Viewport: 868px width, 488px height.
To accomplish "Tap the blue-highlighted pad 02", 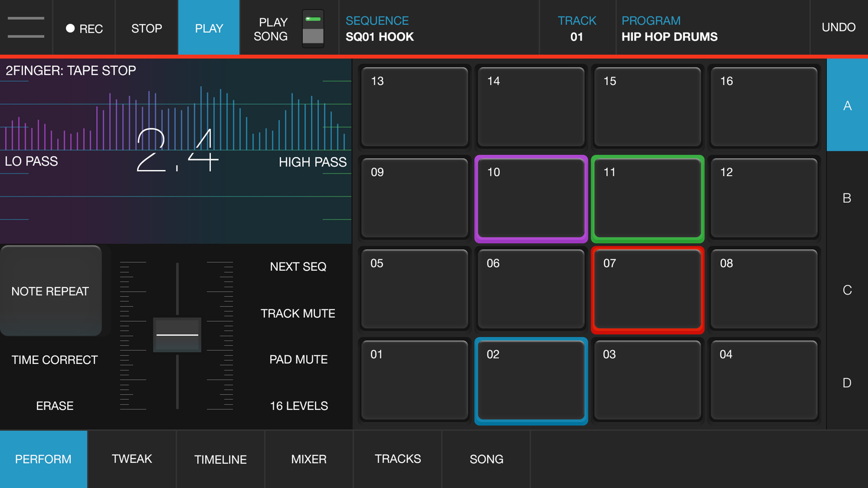I will (531, 381).
